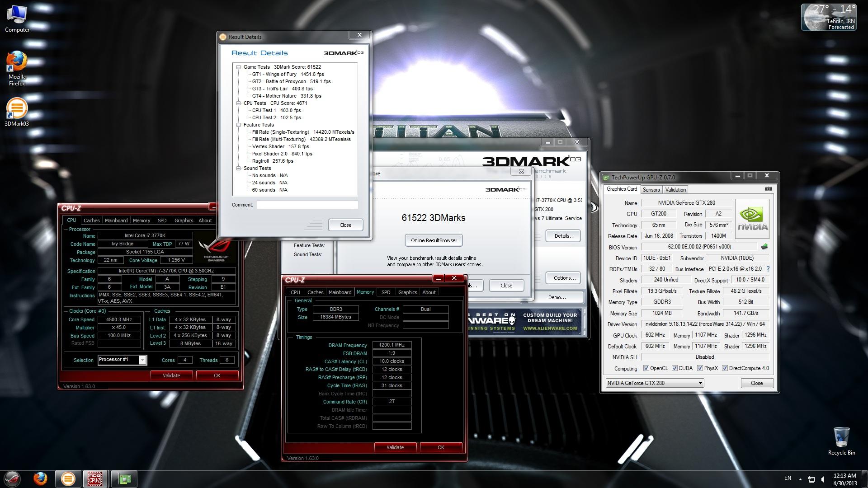Open the Mozilla Firefox desktop shortcut
The image size is (868, 488).
(x=17, y=68)
